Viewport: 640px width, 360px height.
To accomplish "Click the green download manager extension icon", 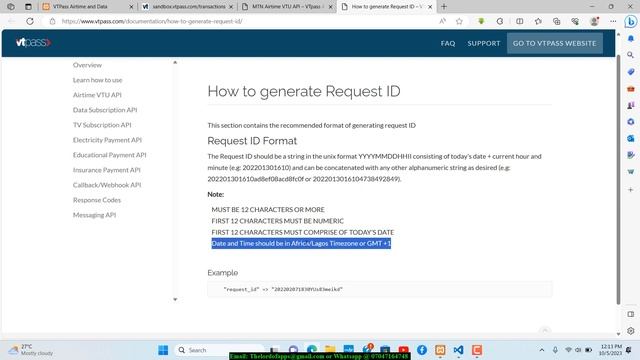I will coord(481,21).
